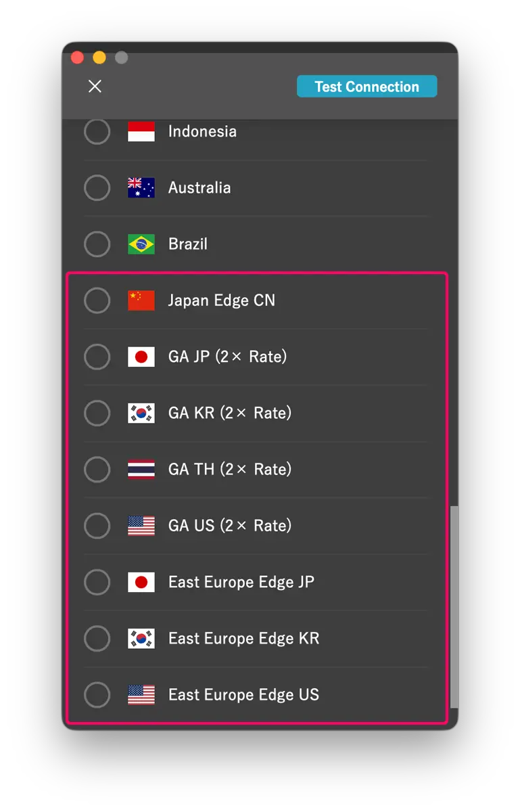Click the yellow minimize window button
This screenshot has height=812, width=520.
[x=99, y=58]
